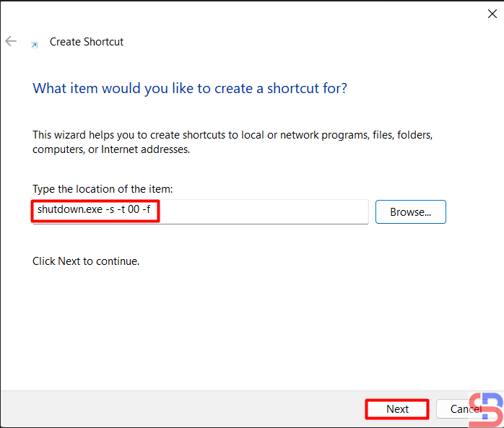Close the Create Shortcut dialog with X
This screenshot has height=428, width=504.
click(492, 13)
